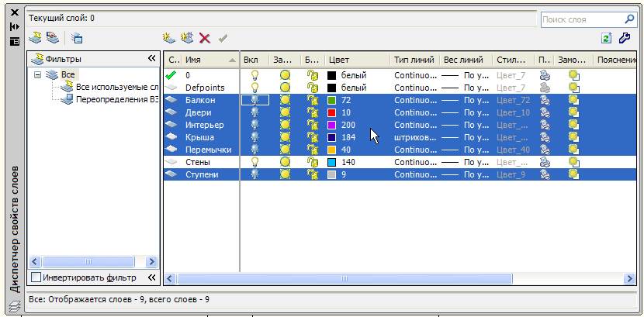Viewport: 644px width, 317px height.
Task: Open the New Group Filter icon
Action: coord(52,38)
